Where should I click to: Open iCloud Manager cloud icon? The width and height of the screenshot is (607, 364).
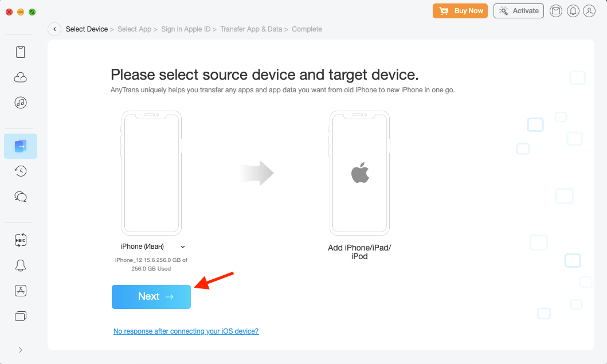[x=21, y=77]
